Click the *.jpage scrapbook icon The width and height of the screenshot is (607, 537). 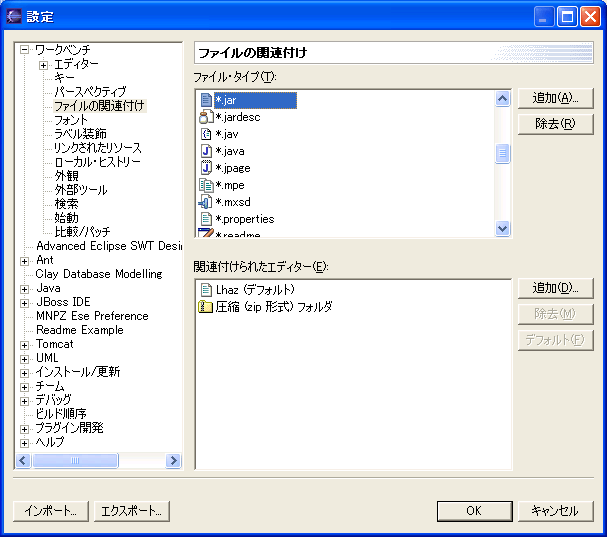coord(206,168)
